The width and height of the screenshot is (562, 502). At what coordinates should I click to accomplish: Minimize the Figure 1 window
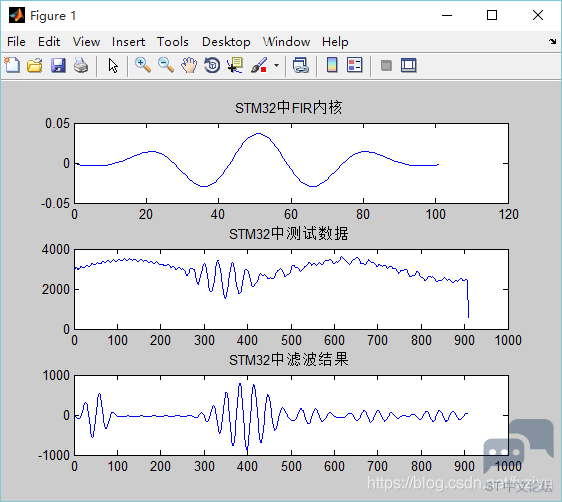[x=447, y=15]
